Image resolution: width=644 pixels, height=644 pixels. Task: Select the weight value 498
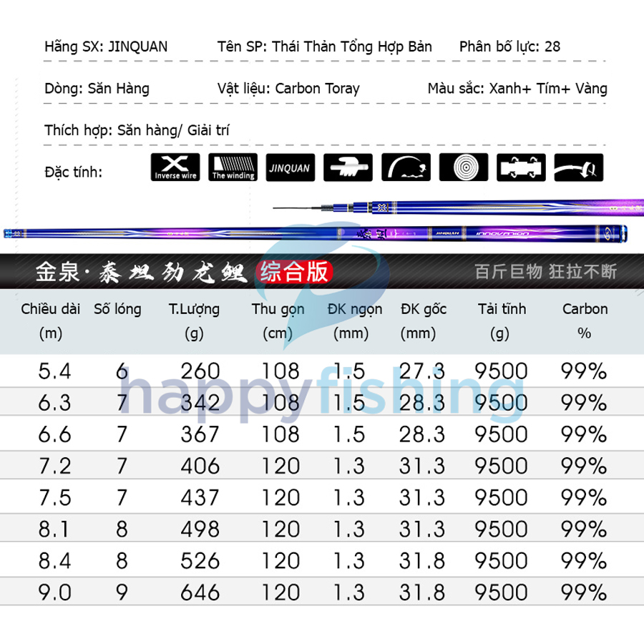200,530
